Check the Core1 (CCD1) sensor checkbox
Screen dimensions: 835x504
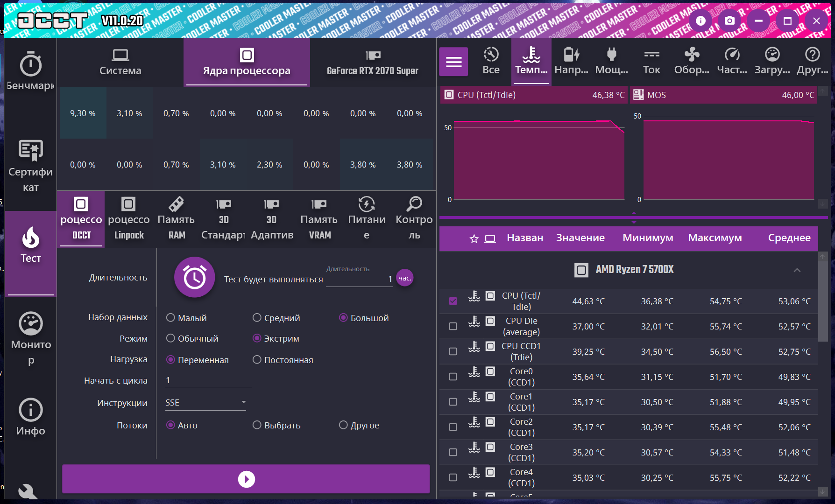[453, 402]
